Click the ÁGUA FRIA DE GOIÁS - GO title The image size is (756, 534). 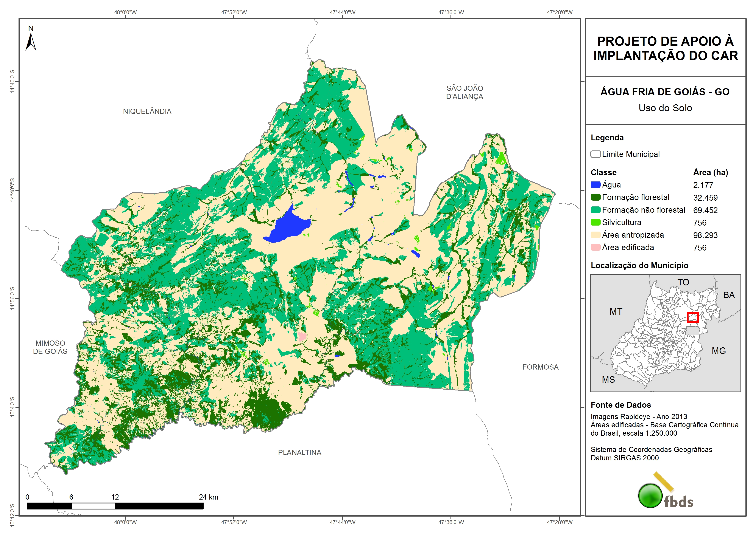(x=665, y=92)
